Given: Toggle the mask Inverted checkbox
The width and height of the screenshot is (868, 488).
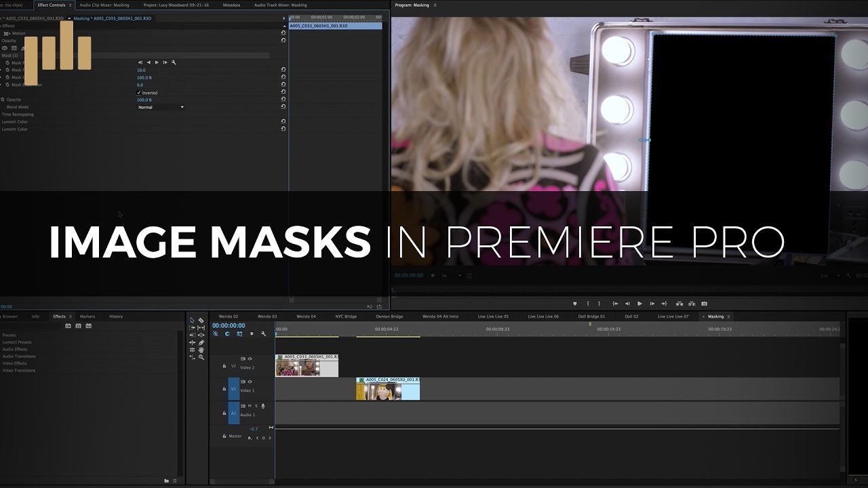Looking at the screenshot, I should click(x=139, y=93).
